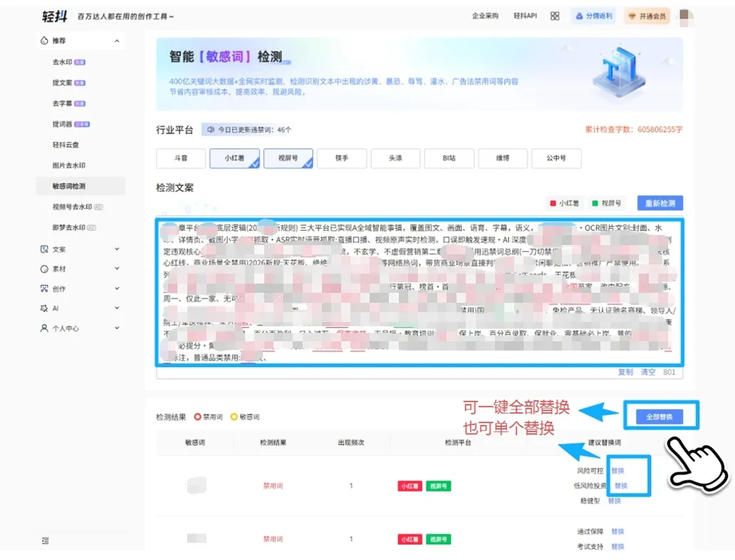The image size is (735, 560).
Task: Click the 轻抖 logo
Action: [55, 16]
